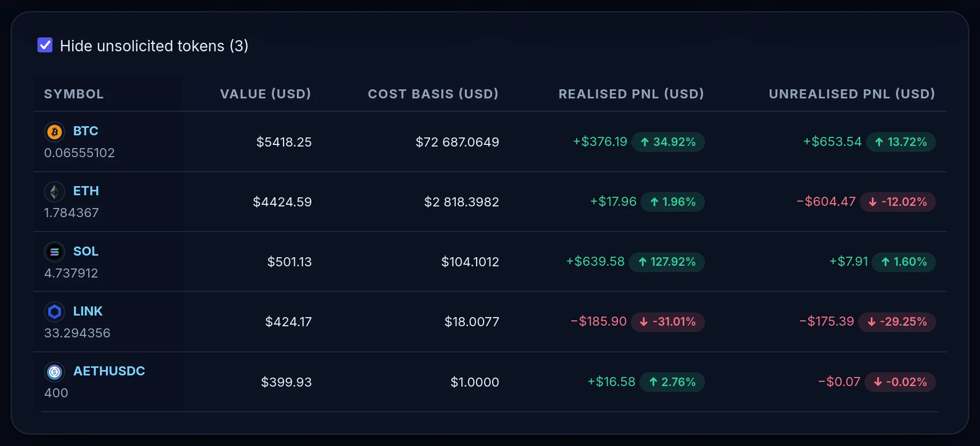The height and width of the screenshot is (446, 980).
Task: Sort by SYMBOL column header
Action: click(74, 94)
